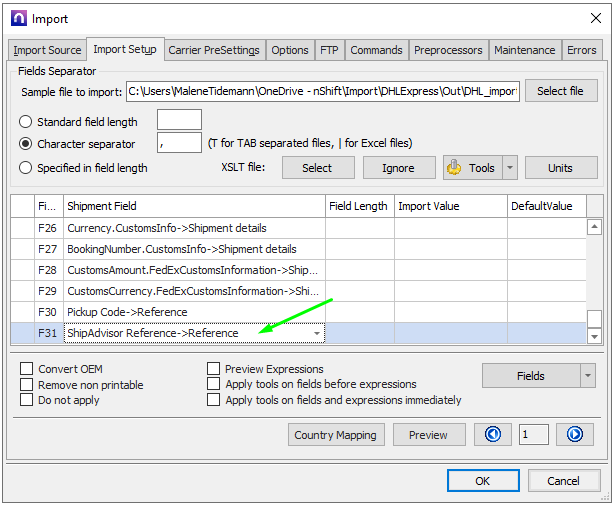Click the Import window app icon

click(x=17, y=17)
